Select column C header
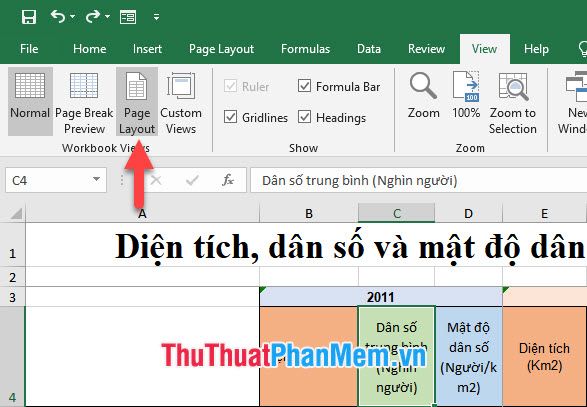Image resolution: width=587 pixels, height=407 pixels. 396,213
